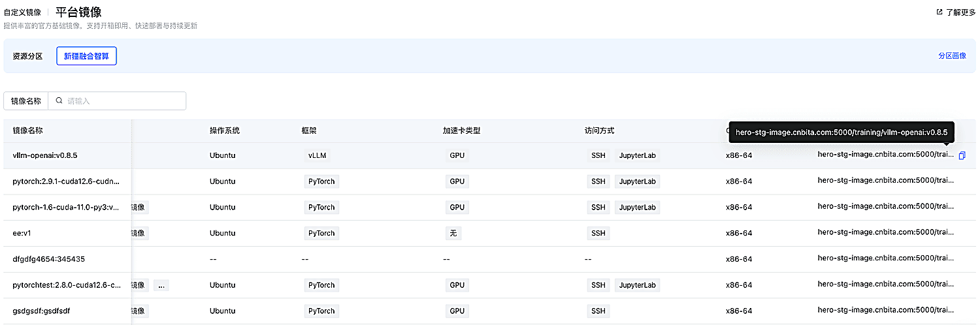This screenshot has height=325, width=980.
Task: Open the 了解更多 external link icon
Action: (939, 12)
